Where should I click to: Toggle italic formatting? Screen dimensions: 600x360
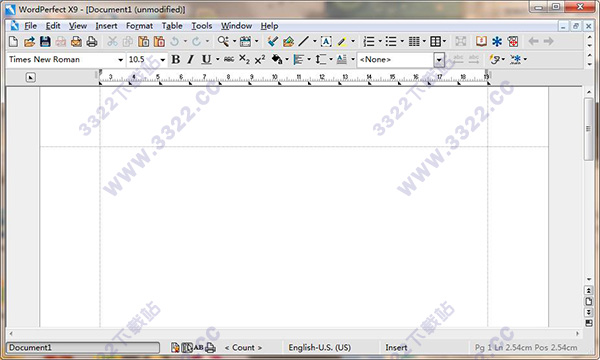pyautogui.click(x=191, y=59)
